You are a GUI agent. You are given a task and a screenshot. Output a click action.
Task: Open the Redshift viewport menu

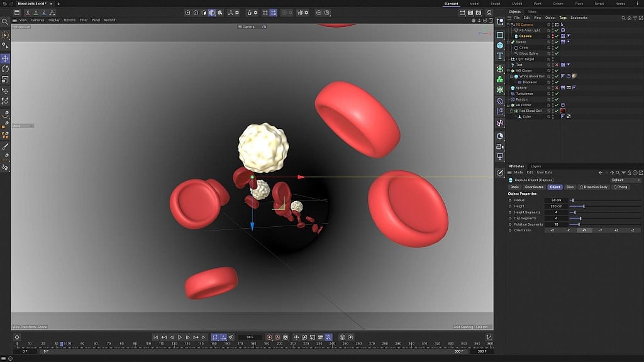coord(110,20)
